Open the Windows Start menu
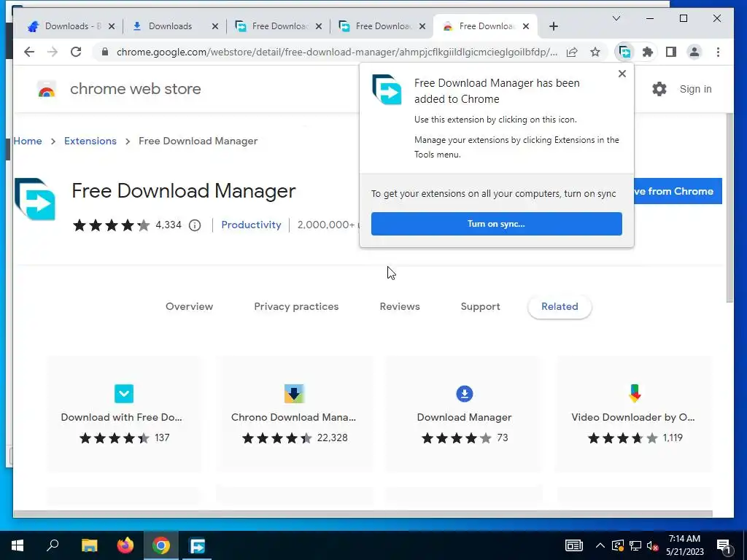 click(18, 545)
